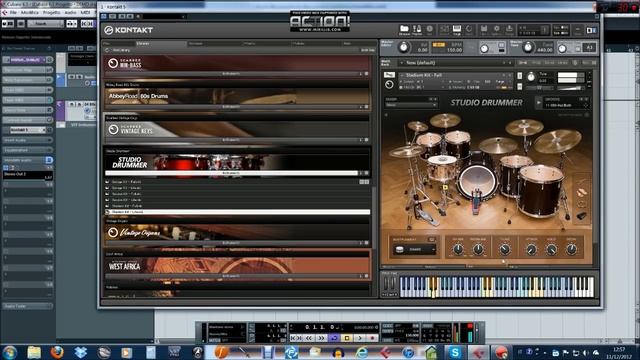Show Multi Rack page 17-32
The height and width of the screenshot is (360, 640).
[x=536, y=63]
